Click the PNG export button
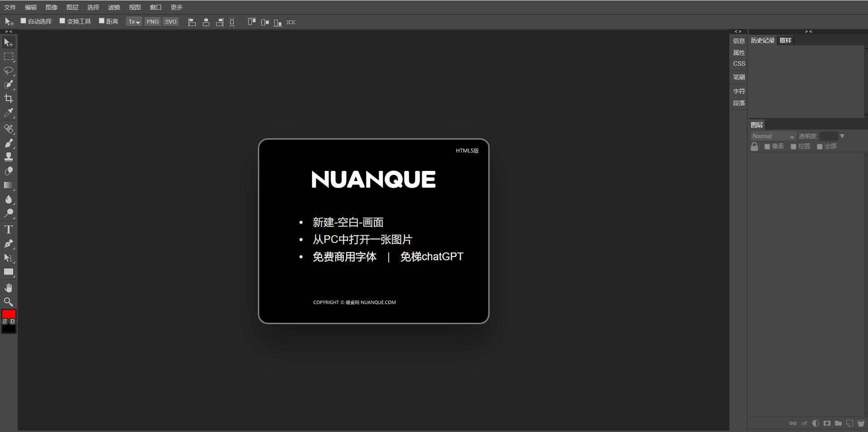868x432 pixels. (153, 22)
